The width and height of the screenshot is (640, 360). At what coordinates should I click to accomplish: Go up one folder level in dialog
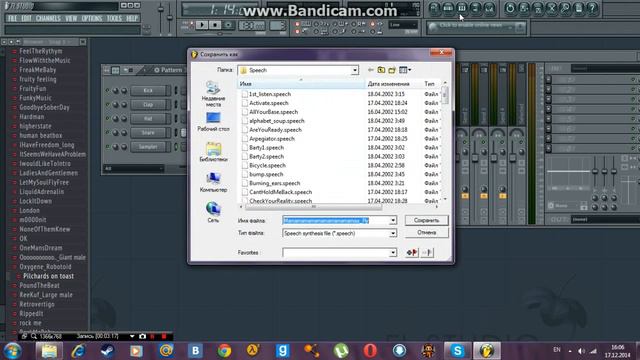tap(381, 70)
